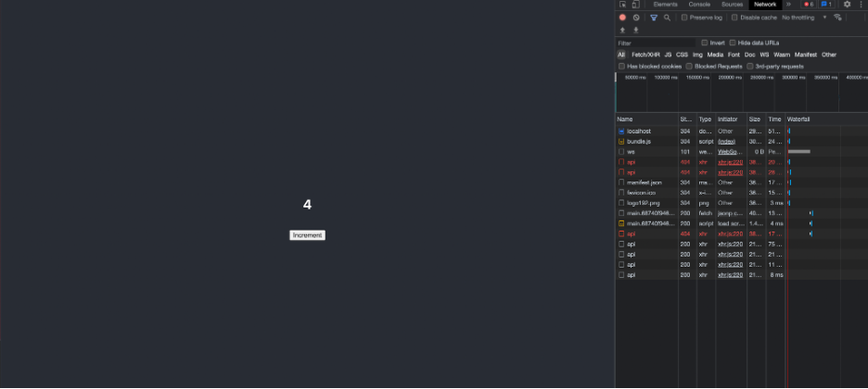Toggle the device toolbar icon
The height and width of the screenshot is (389, 868).
(635, 5)
